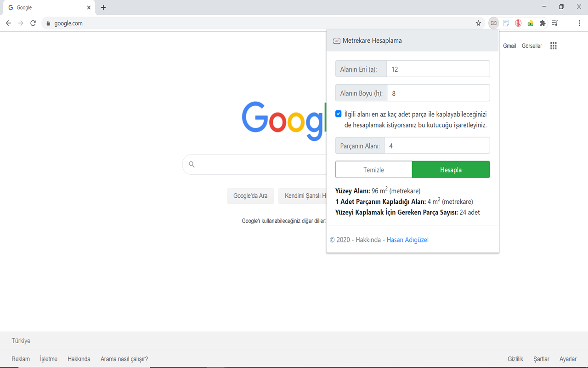This screenshot has width=588, height=368.
Task: Open Gizlilik footer link
Action: tap(515, 359)
